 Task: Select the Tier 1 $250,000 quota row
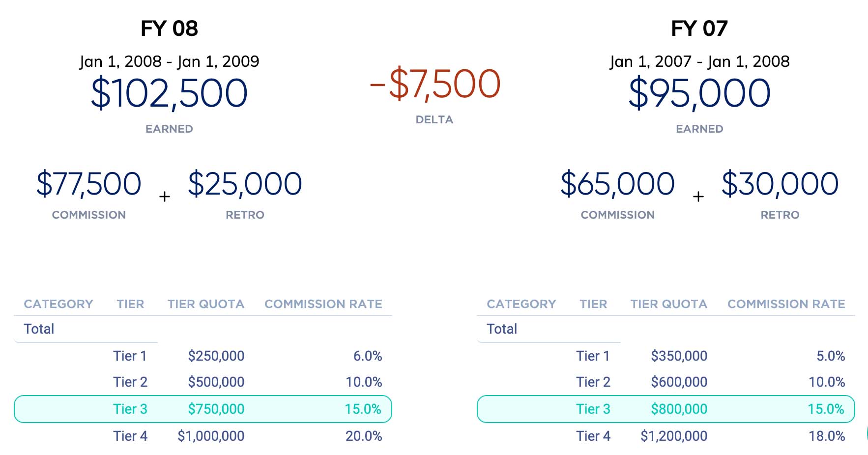(x=203, y=356)
